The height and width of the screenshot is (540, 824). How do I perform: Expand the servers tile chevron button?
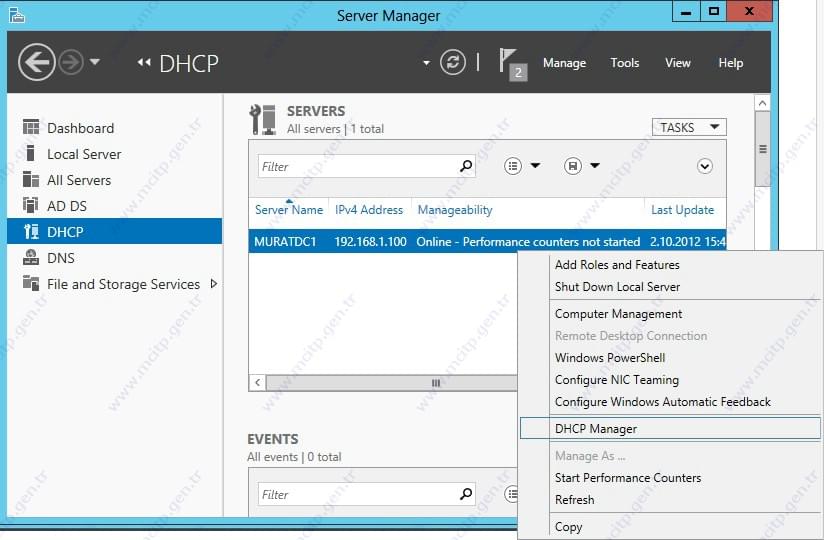(705, 167)
